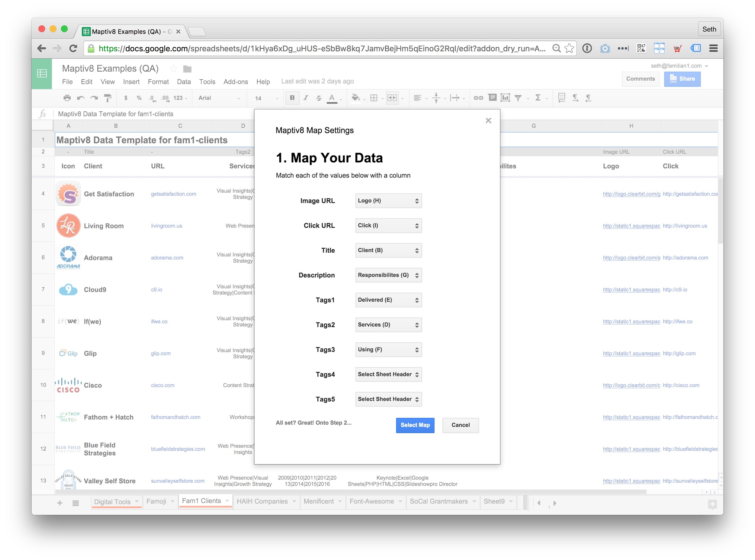Open the Format menu
755x560 pixels.
click(158, 82)
